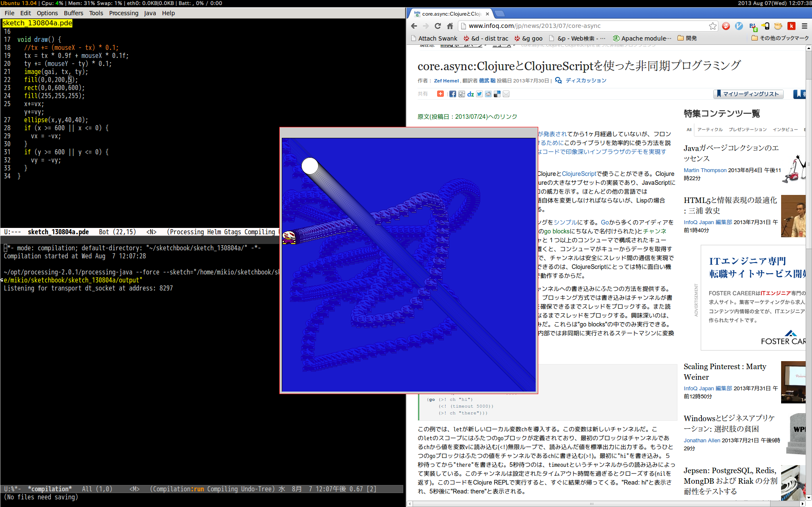Share the article via the Digg icon
The image size is (812, 507).
(462, 94)
